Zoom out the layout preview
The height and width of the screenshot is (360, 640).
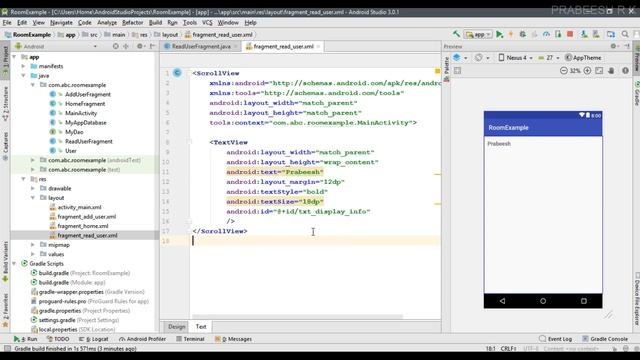[x=564, y=71]
